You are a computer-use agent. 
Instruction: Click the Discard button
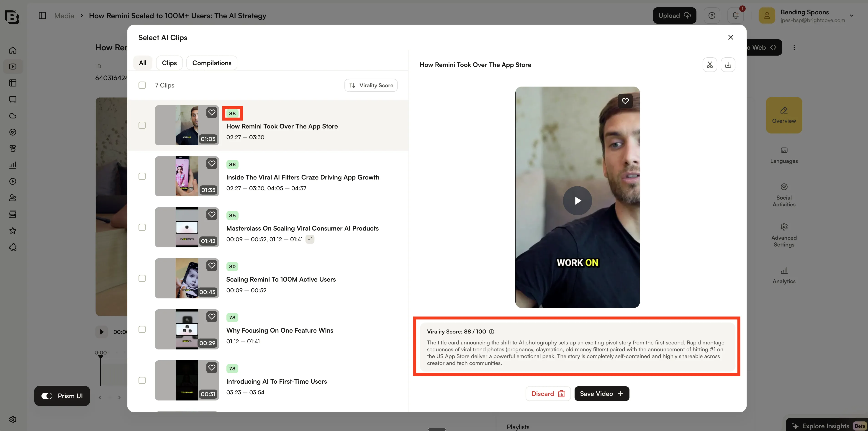[548, 394]
